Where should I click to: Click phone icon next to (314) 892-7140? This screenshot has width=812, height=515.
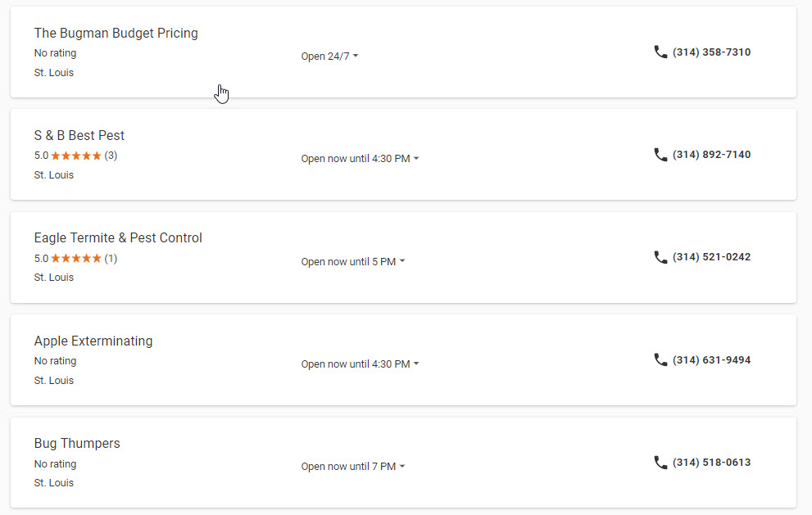(660, 154)
